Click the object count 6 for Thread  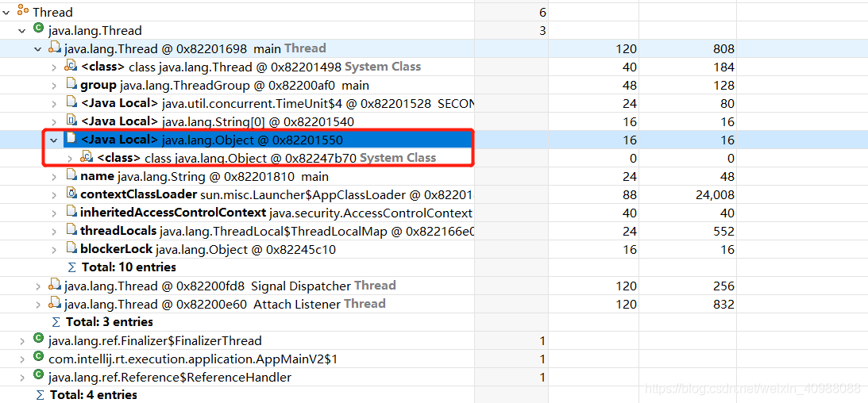point(542,12)
